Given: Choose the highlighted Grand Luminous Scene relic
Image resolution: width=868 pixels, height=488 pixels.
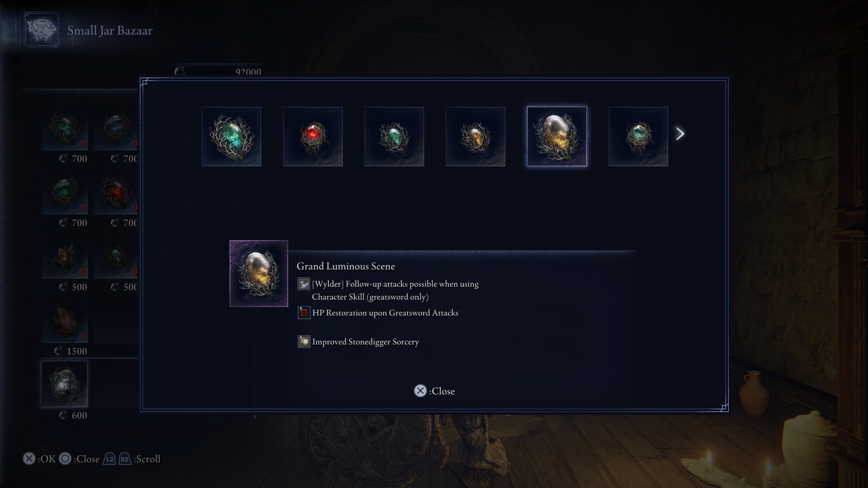Looking at the screenshot, I should (557, 137).
